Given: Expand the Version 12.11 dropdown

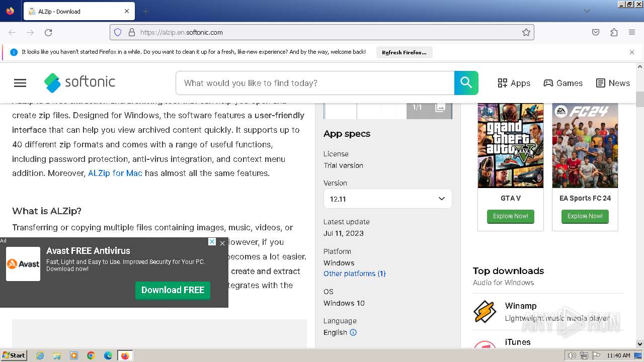Looking at the screenshot, I should (x=387, y=199).
